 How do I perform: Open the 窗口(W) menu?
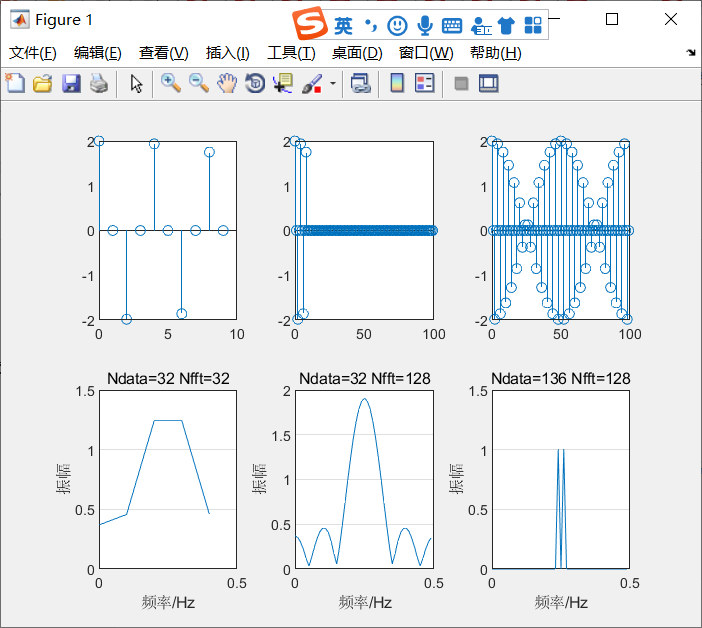(x=426, y=53)
